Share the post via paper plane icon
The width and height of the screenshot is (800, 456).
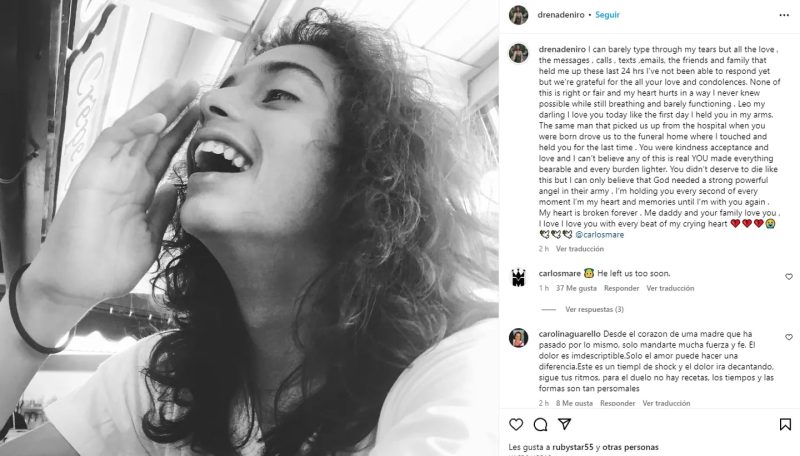coord(566,424)
